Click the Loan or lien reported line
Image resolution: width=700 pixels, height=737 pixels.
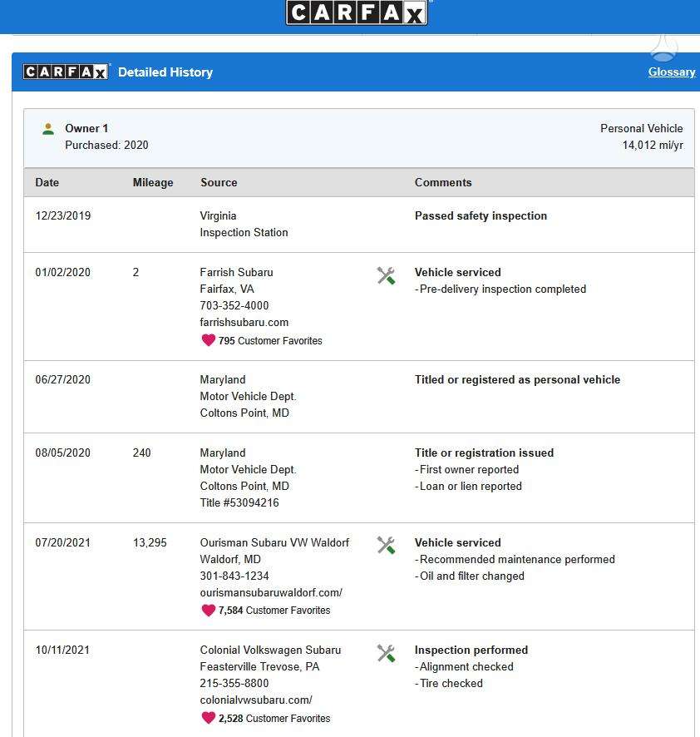pos(468,486)
